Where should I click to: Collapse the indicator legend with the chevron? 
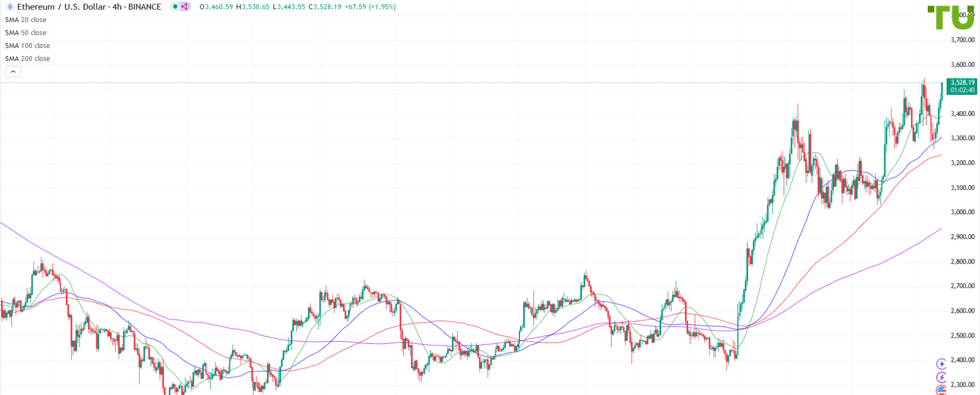click(13, 71)
